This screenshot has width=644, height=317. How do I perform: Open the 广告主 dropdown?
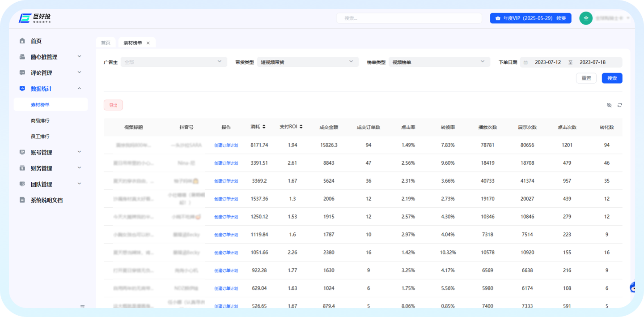[174, 62]
